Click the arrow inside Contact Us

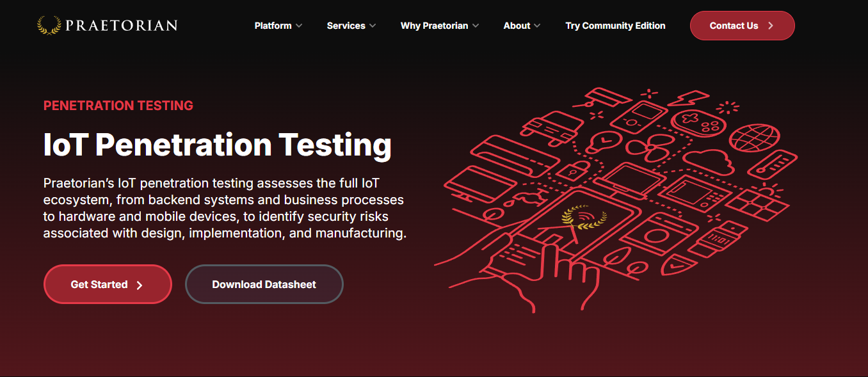tap(771, 26)
